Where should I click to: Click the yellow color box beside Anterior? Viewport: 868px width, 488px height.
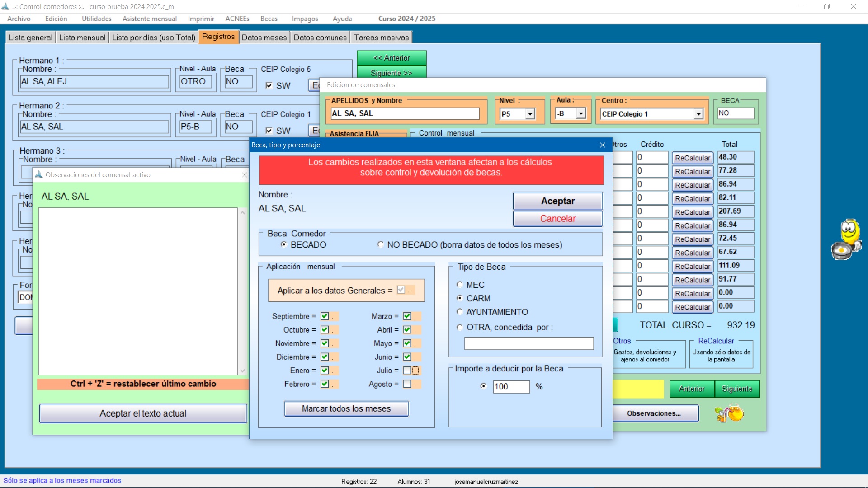coord(638,389)
